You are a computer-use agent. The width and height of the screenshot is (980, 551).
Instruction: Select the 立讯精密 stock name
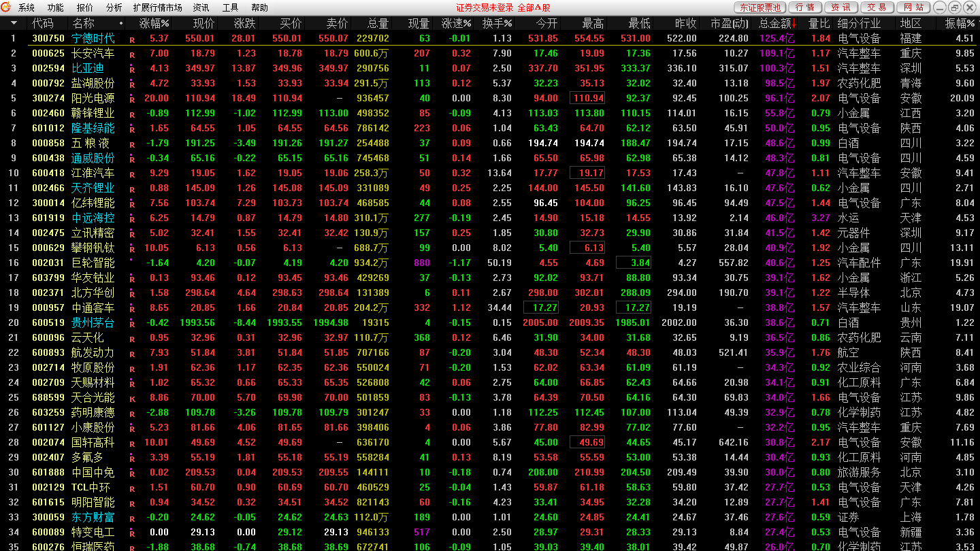93,233
